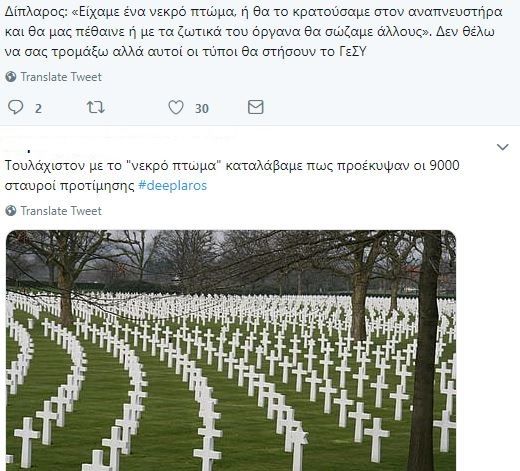520x471 pixels.
Task: Send tweet via direct message envelope
Action: coord(256,107)
